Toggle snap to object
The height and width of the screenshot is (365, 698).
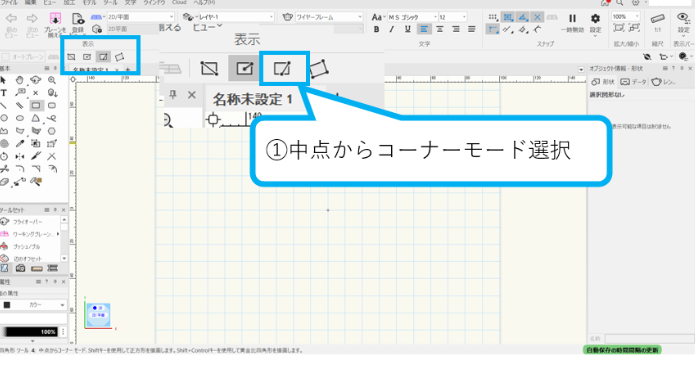coord(508,17)
